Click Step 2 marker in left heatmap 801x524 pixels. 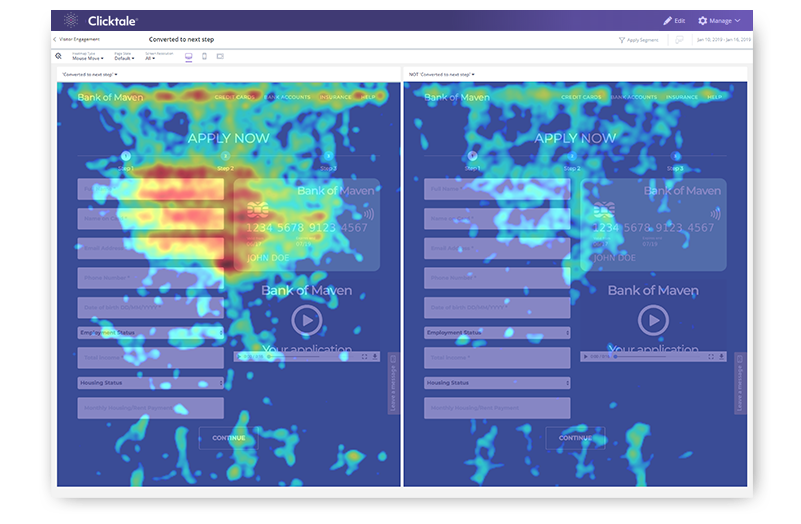[225, 156]
